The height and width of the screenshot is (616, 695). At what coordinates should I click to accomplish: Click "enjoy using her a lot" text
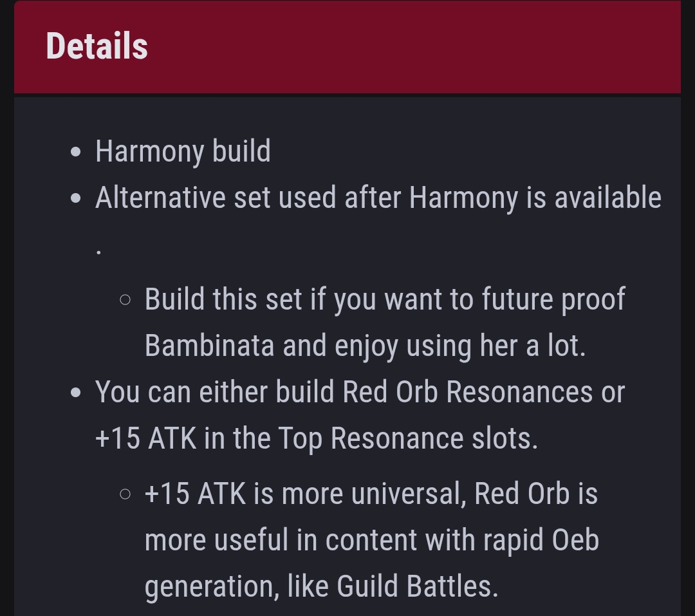point(460,346)
